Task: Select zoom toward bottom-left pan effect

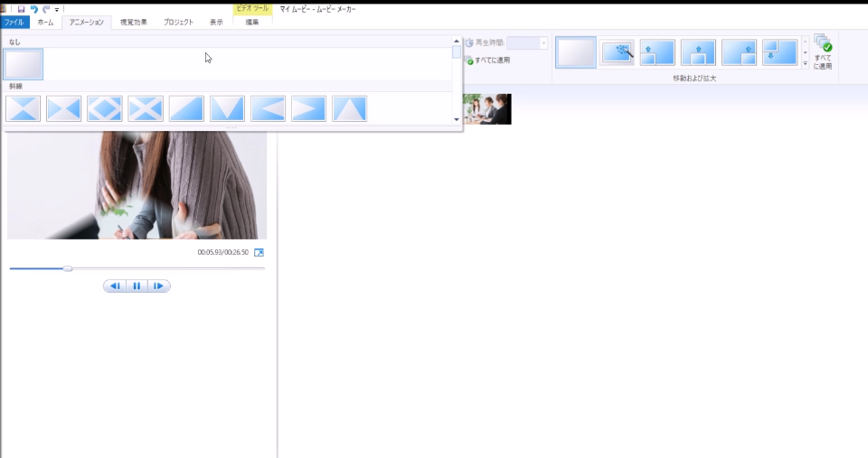Action: pyautogui.click(x=657, y=52)
